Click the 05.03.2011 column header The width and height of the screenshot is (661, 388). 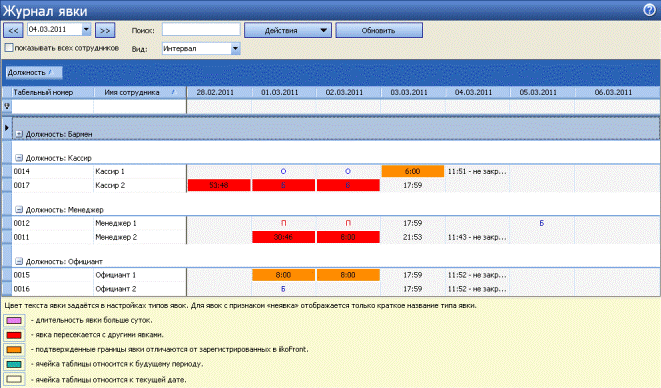[542, 92]
